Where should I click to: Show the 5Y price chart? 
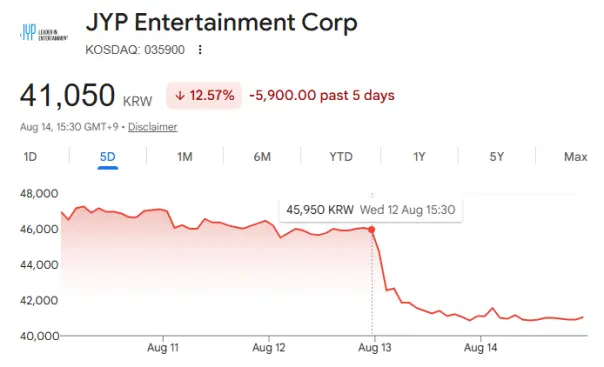pos(497,157)
